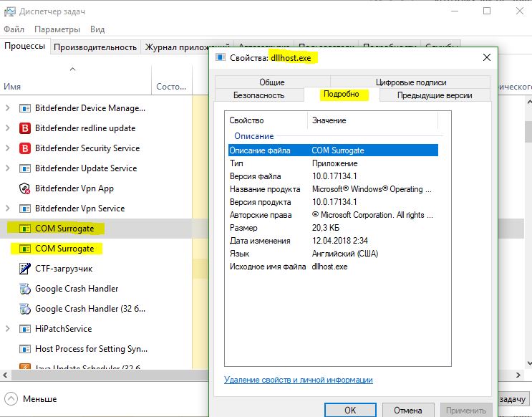Click the Bitdefender Device Manager process icon

click(x=25, y=108)
